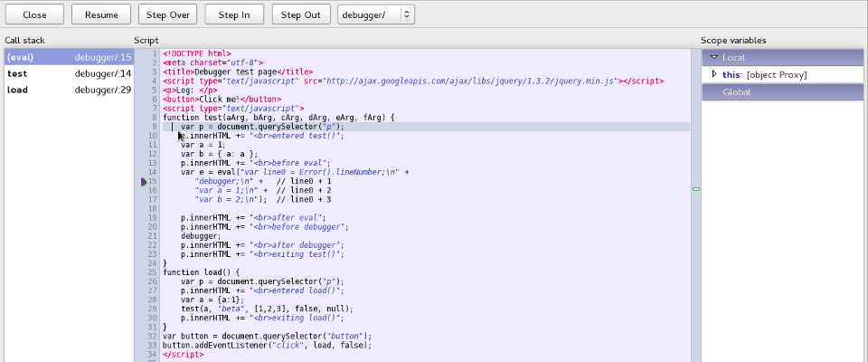Open the debugger/ script dropdown

click(x=376, y=15)
